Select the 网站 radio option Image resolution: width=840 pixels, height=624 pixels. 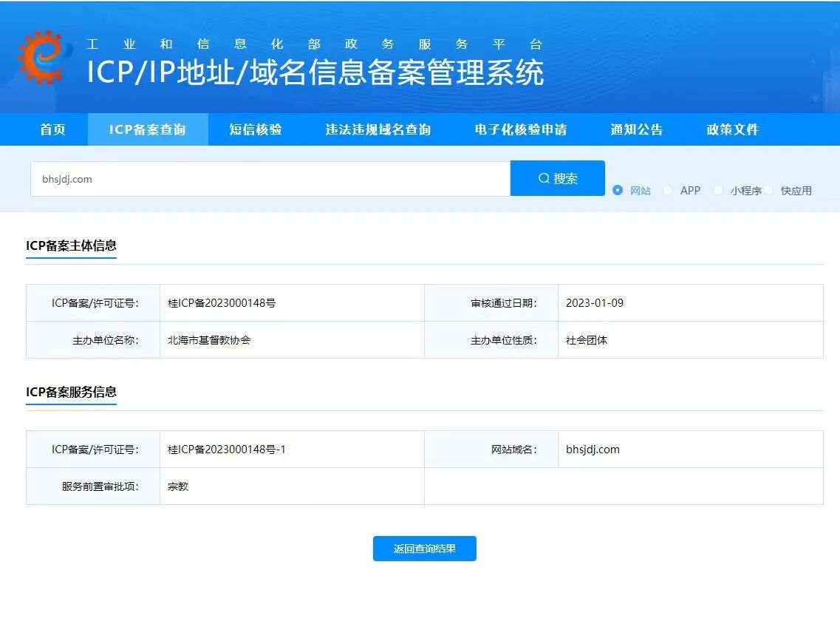tap(618, 190)
